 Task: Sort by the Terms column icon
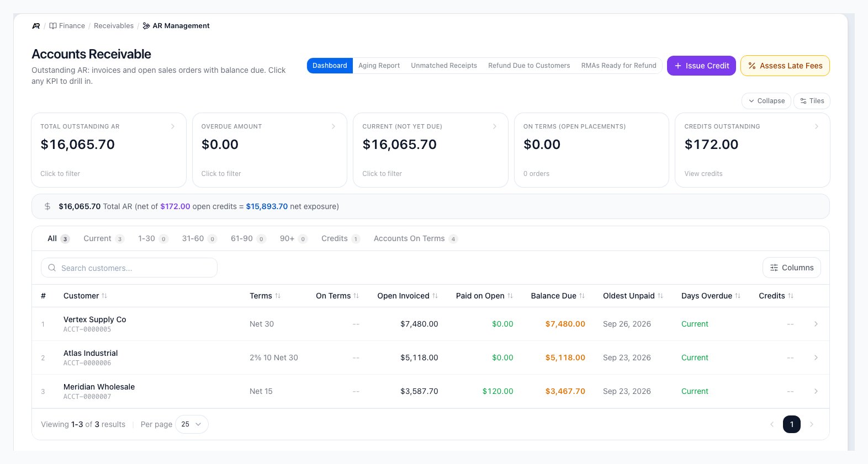point(278,296)
